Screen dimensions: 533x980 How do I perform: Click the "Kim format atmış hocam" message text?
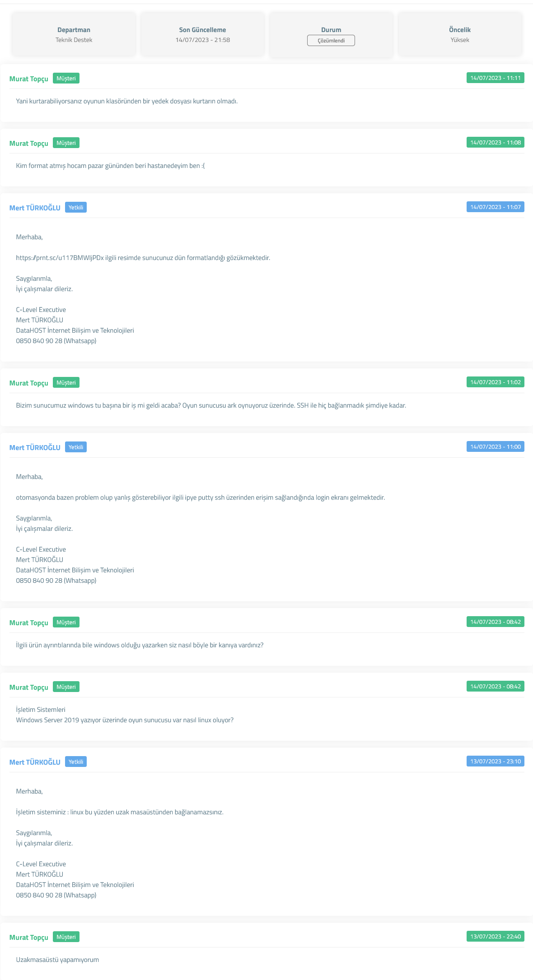tap(110, 166)
